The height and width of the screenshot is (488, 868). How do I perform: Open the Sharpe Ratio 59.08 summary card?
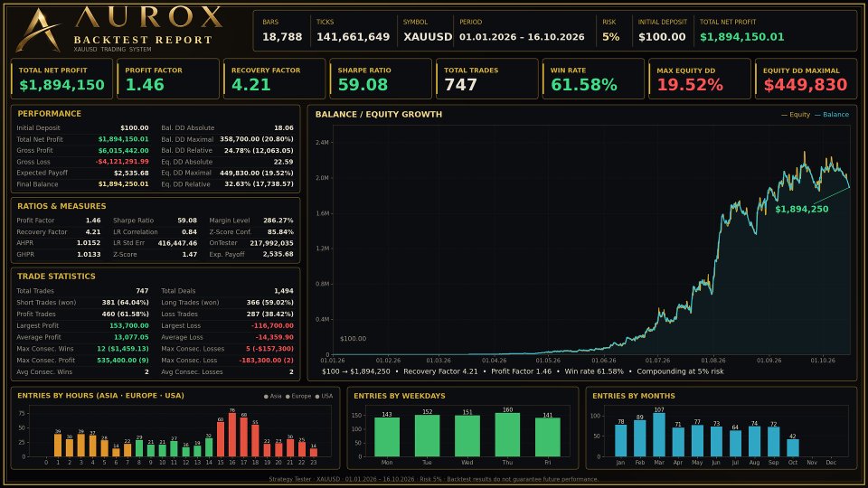381,79
